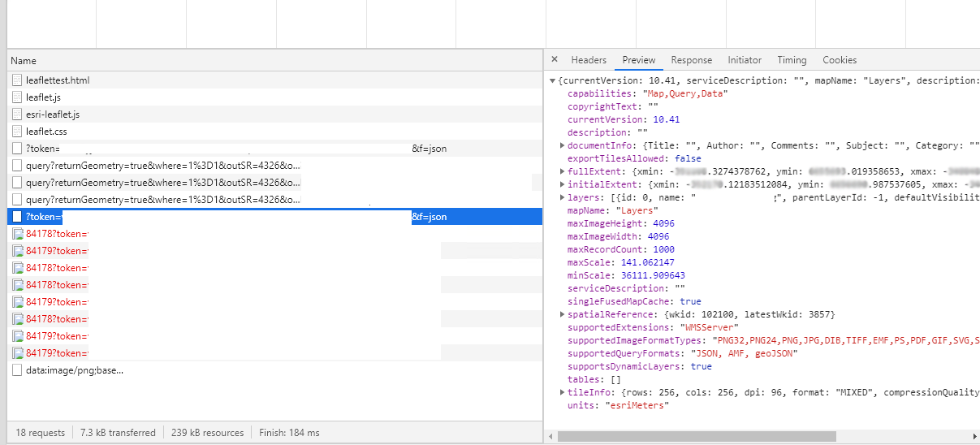
Task: Click the supportsDynamicLayers true value
Action: click(x=702, y=366)
